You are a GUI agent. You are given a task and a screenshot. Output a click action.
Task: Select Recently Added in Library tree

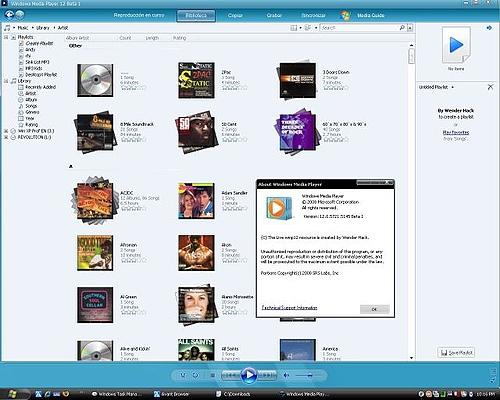pyautogui.click(x=40, y=87)
